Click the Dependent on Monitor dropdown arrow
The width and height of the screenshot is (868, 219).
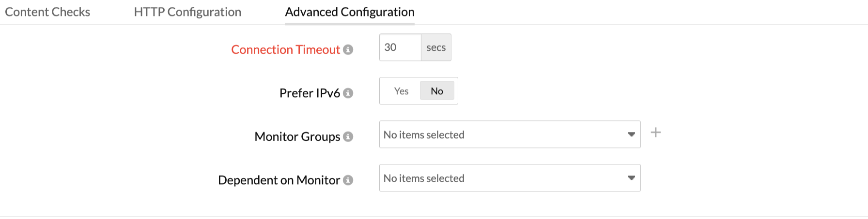631,178
